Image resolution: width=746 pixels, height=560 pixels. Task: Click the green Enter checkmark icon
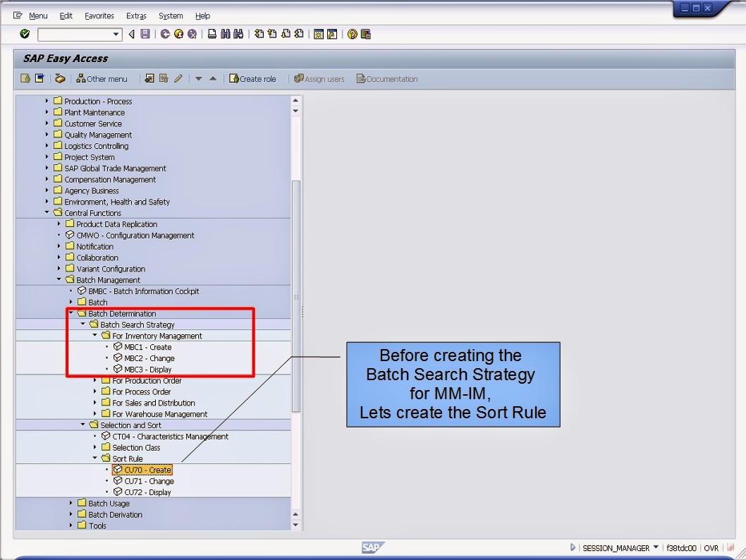point(25,34)
